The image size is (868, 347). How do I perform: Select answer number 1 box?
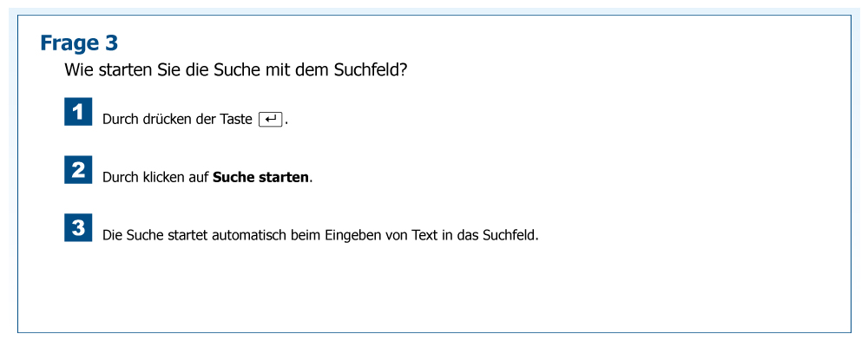point(78,112)
